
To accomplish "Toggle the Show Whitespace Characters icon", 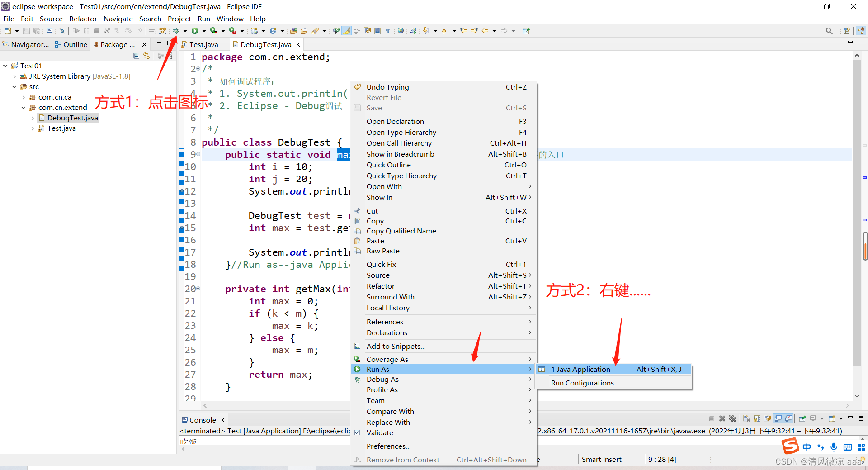I will click(388, 31).
